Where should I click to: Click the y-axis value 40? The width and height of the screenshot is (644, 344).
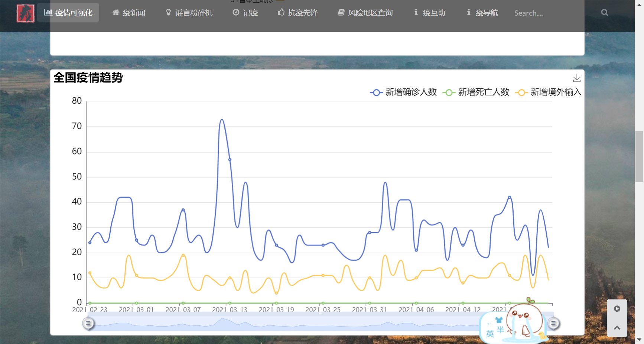coord(77,202)
